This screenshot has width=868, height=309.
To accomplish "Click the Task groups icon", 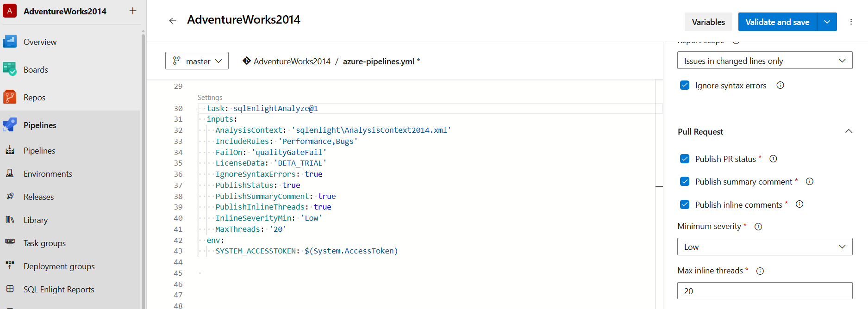I will click(10, 242).
